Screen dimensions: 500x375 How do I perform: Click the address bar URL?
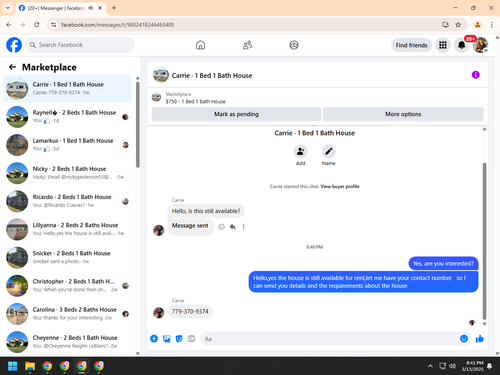coord(117,25)
